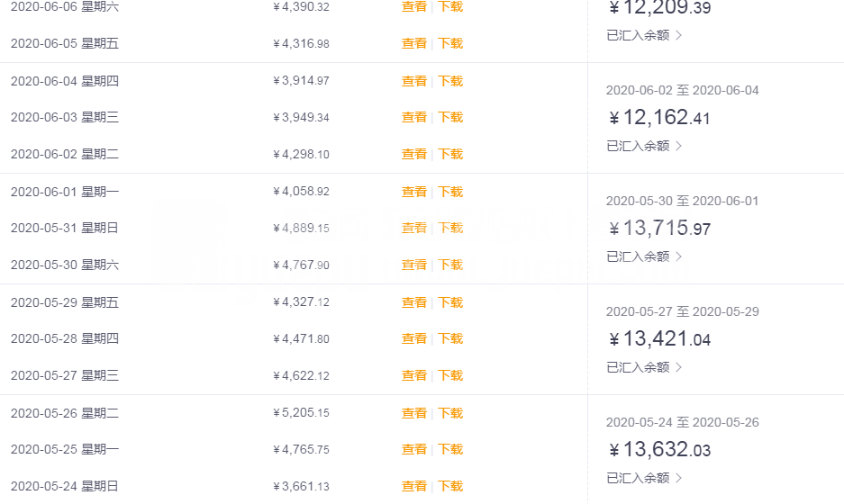View the 2020-05-29 星期五 record

(413, 302)
